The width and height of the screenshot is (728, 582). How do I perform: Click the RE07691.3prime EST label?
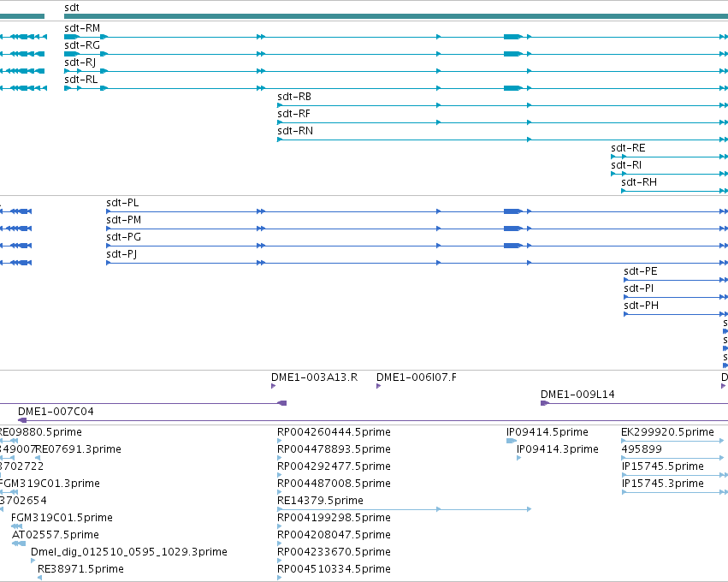[x=78, y=449]
